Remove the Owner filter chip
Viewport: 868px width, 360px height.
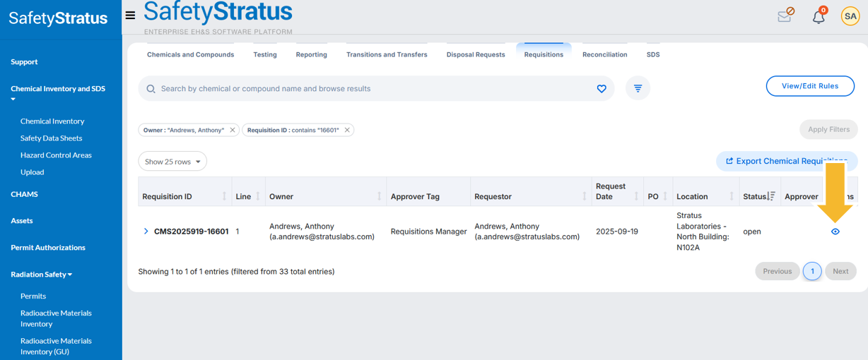click(x=233, y=130)
